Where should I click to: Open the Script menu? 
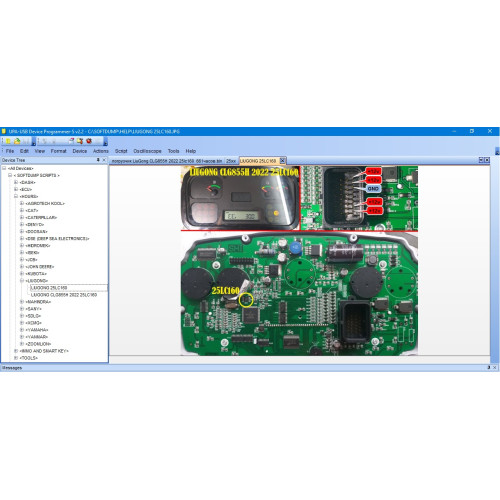click(121, 151)
